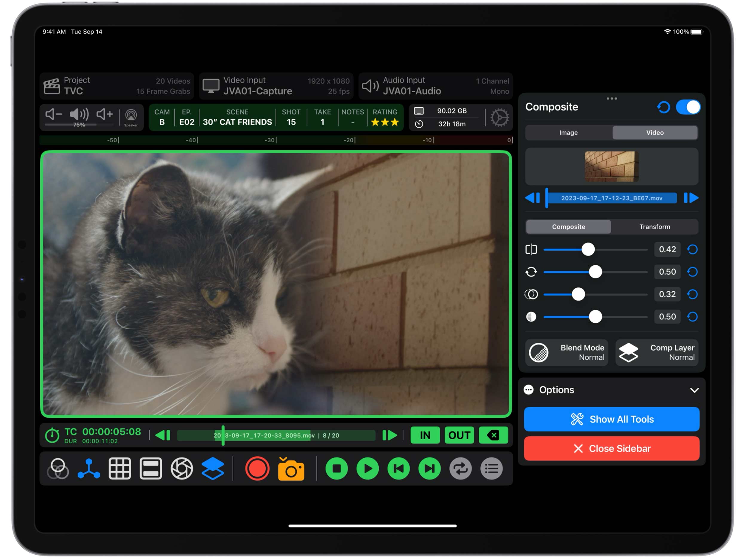
Task: Open the clip list icon
Action: click(x=491, y=469)
